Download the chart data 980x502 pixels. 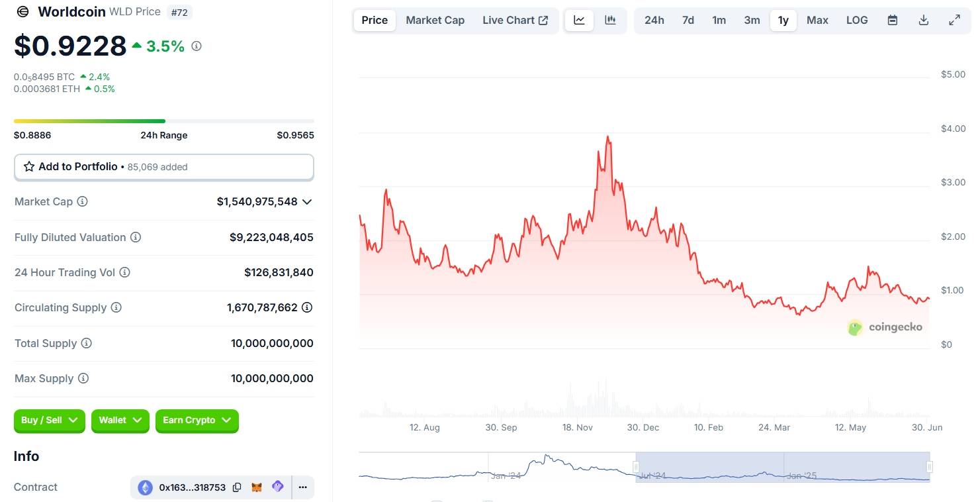click(x=924, y=20)
